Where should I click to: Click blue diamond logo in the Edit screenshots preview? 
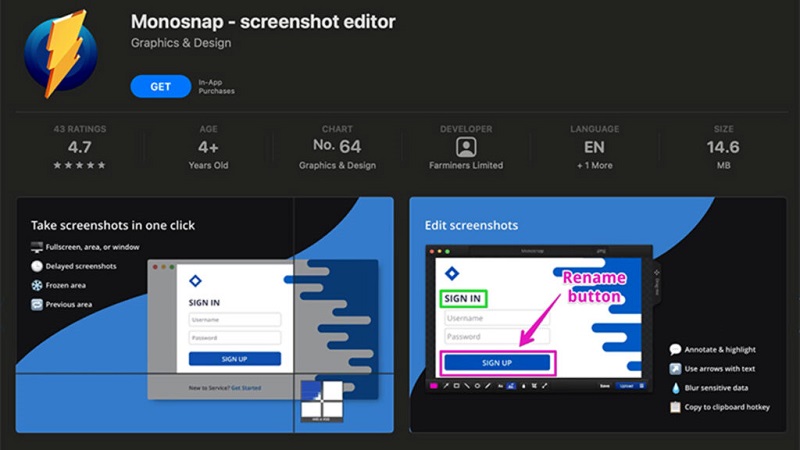pyautogui.click(x=452, y=273)
